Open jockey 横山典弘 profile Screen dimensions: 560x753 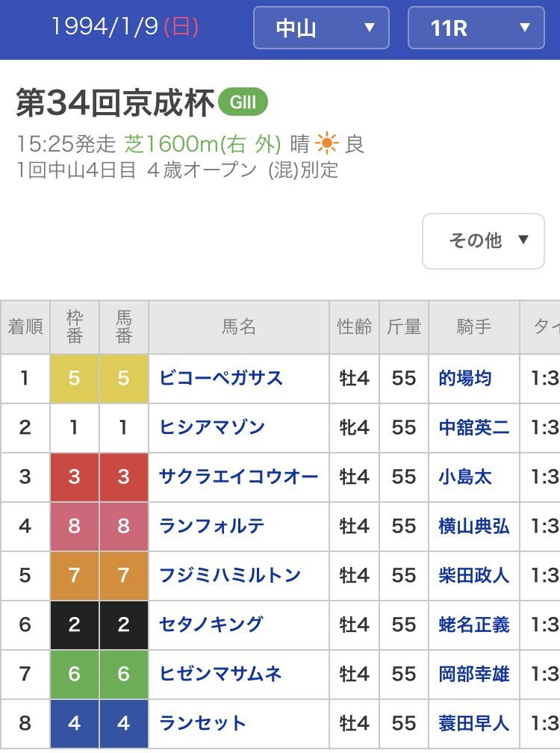(x=474, y=526)
